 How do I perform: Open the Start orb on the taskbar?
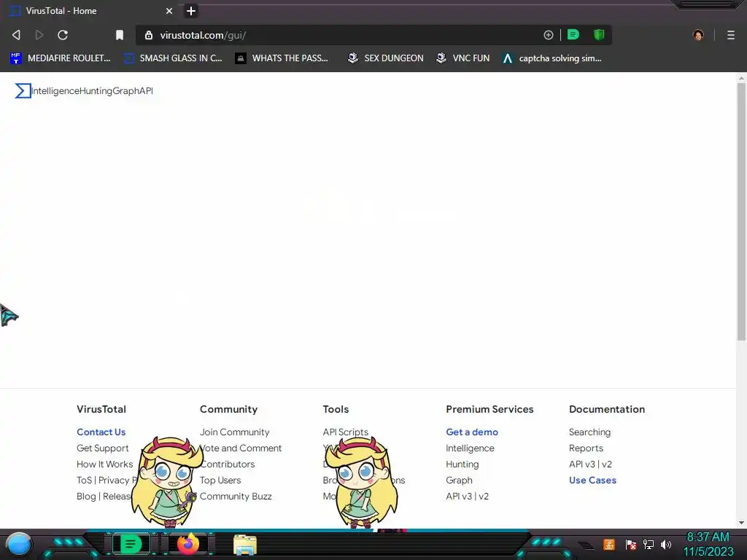coord(19,545)
